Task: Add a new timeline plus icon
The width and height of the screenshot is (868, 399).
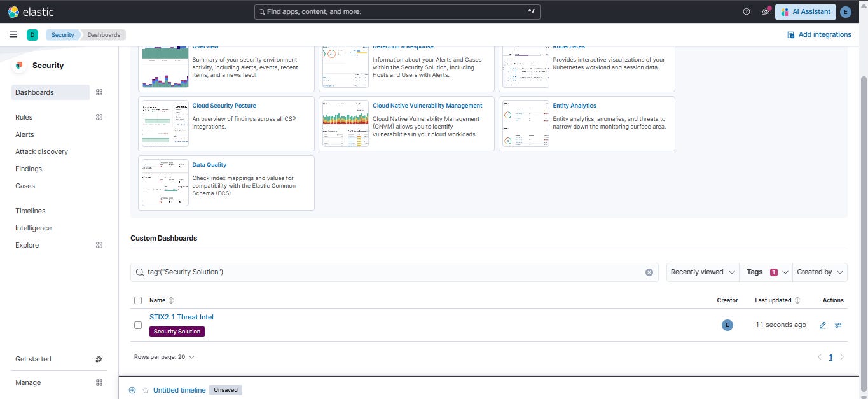Action: pyautogui.click(x=132, y=390)
